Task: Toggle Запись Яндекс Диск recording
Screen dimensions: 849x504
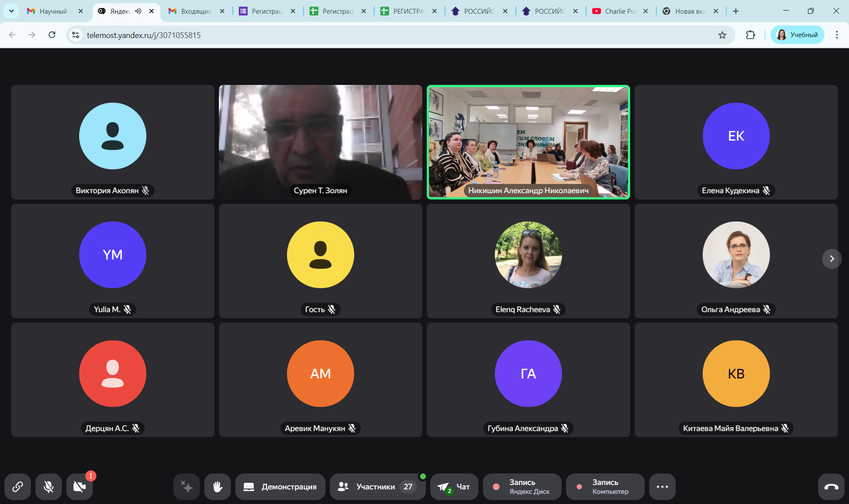Action: coord(522,487)
